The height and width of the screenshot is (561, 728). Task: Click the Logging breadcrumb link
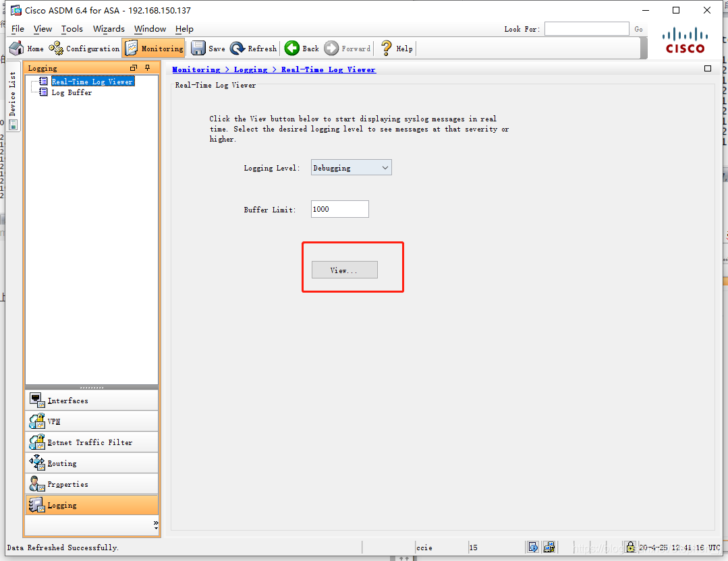tap(251, 69)
